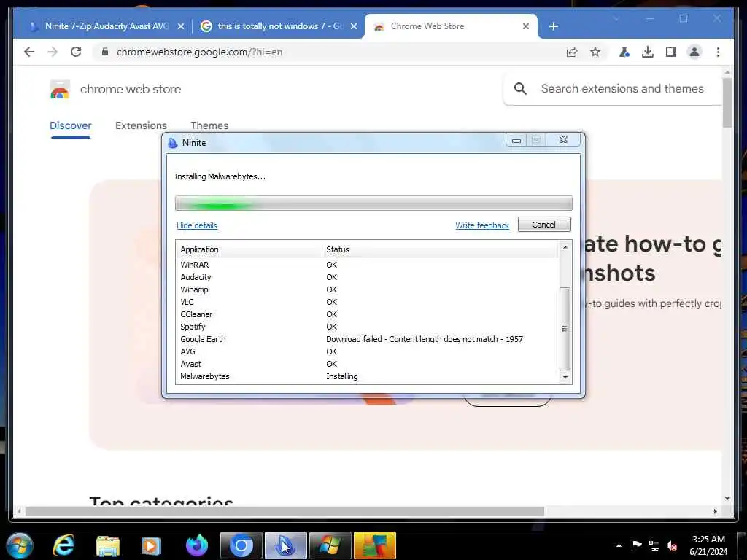This screenshot has height=560, width=747.
Task: Select the WinRAR row in the list
Action: tap(368, 265)
